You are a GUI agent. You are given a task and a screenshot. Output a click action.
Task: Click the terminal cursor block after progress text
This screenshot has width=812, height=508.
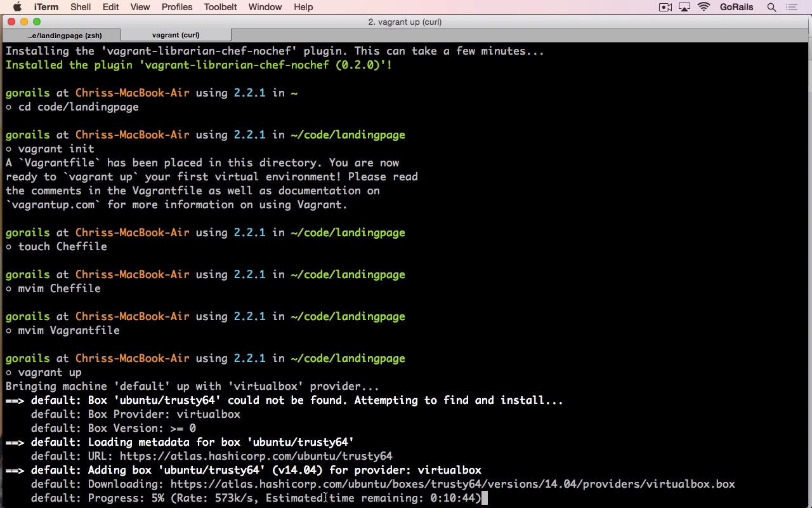(x=485, y=498)
